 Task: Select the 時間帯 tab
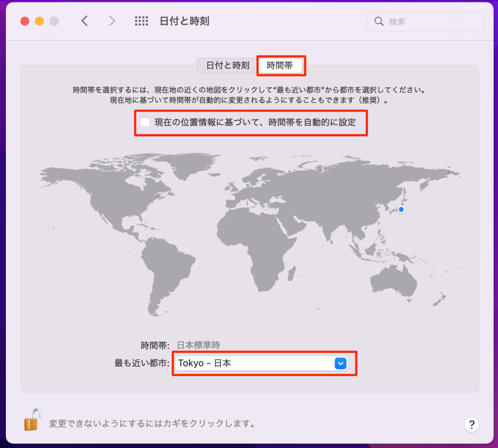coord(280,66)
